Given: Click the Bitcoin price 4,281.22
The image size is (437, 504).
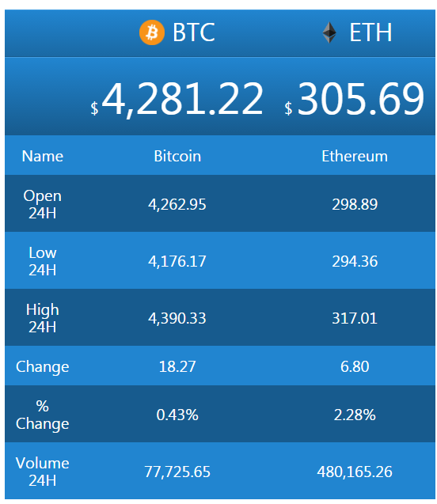Looking at the screenshot, I should 182,99.
